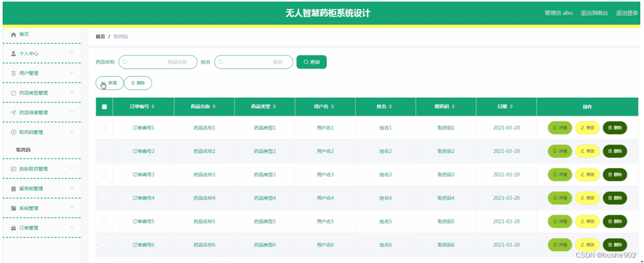
Task: Click the batch 删除 button above table
Action: point(138,83)
